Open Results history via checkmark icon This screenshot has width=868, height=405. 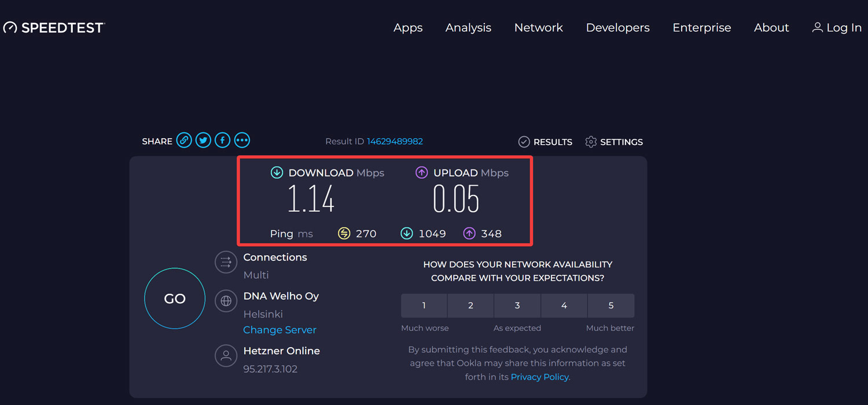[x=524, y=142]
